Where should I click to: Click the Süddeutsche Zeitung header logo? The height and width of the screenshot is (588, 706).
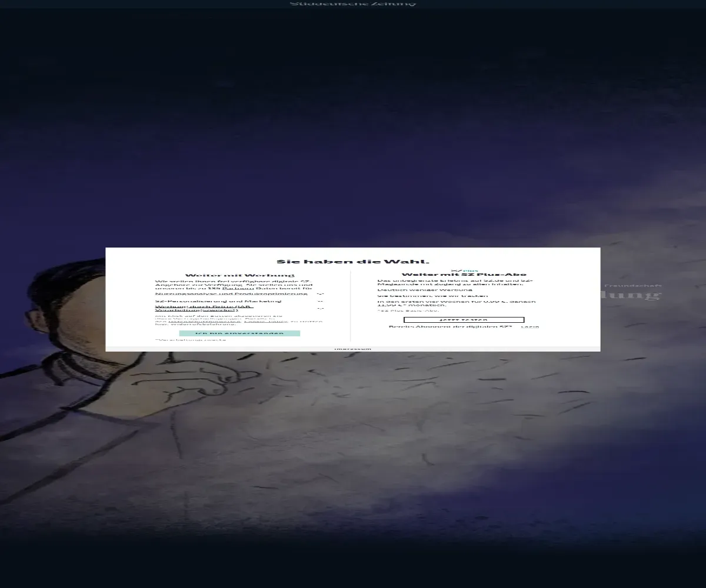click(x=353, y=4)
